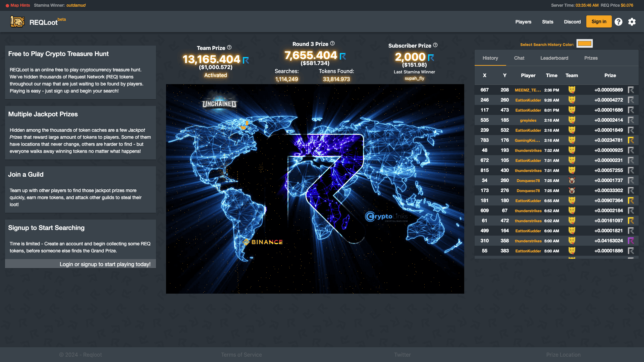Click REQ icon beside prize +0.00234781
Screen dimensions: 644x362
[x=631, y=140]
